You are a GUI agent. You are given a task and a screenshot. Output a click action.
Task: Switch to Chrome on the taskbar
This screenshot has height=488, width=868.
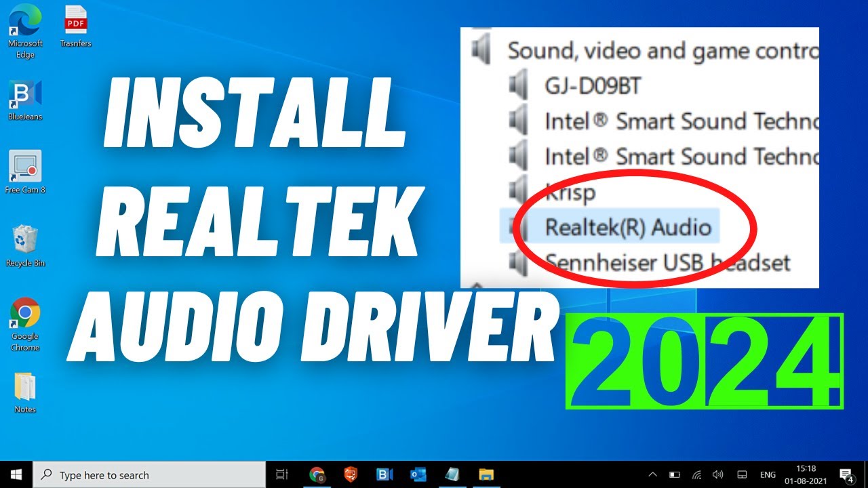click(317, 474)
